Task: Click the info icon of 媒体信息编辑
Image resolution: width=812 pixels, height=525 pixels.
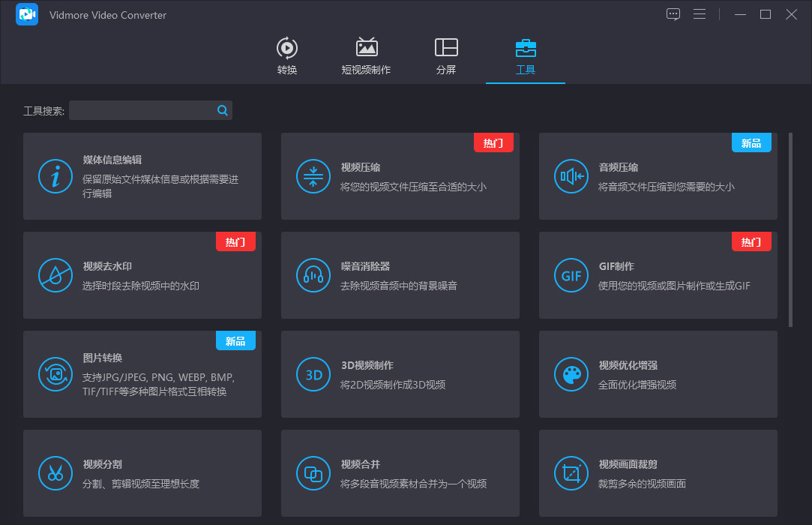Action: (55, 176)
